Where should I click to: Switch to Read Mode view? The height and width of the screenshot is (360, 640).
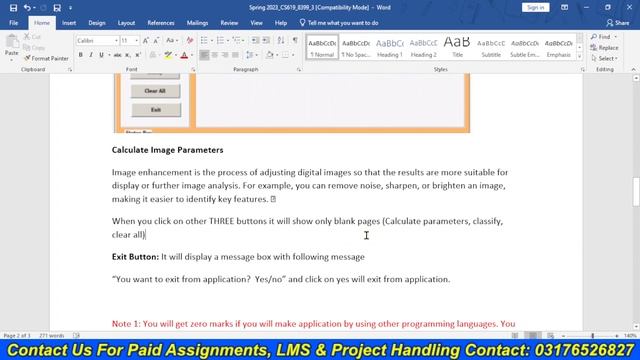pos(515,336)
